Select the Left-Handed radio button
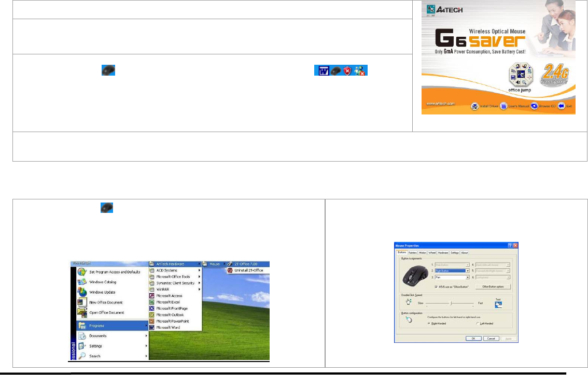 [478, 323]
